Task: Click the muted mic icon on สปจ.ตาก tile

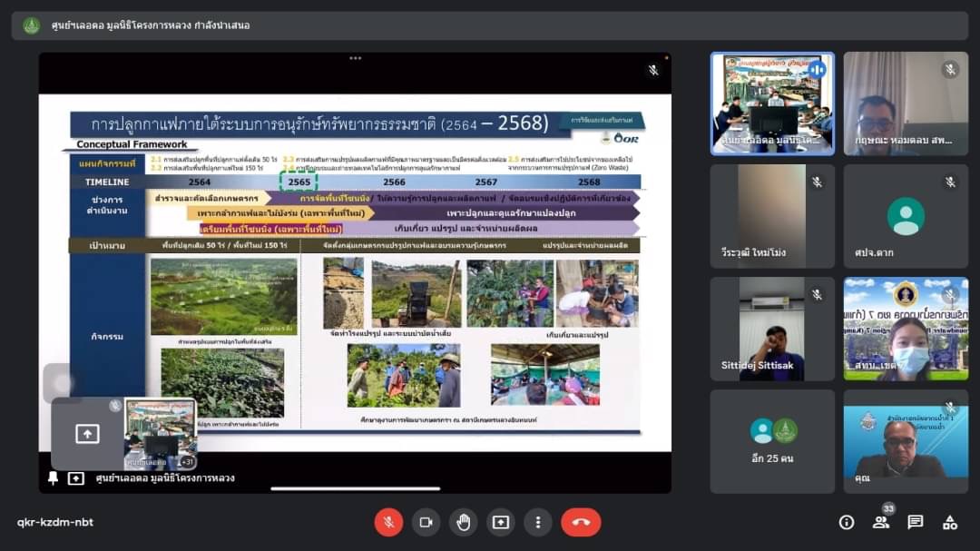Action: pyautogui.click(x=950, y=182)
